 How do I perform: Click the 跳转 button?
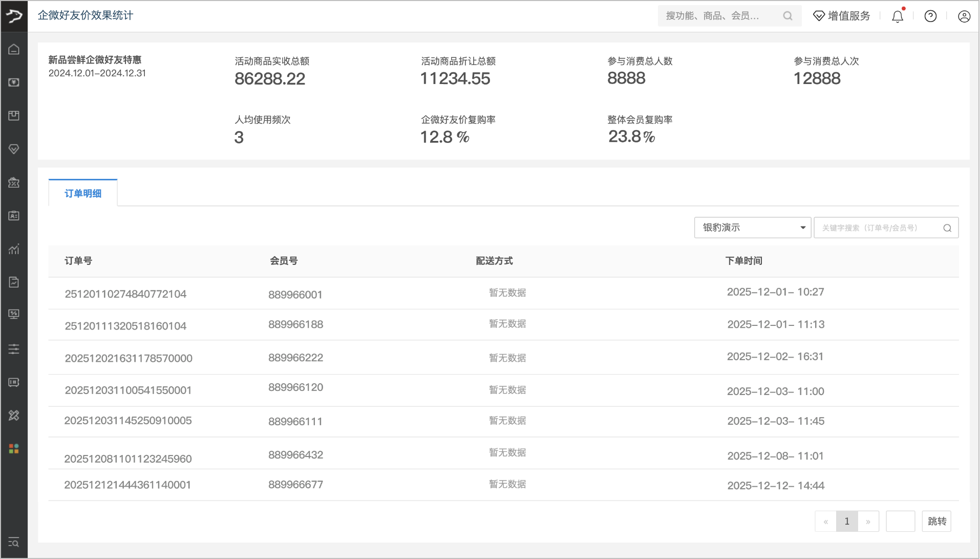coord(936,521)
